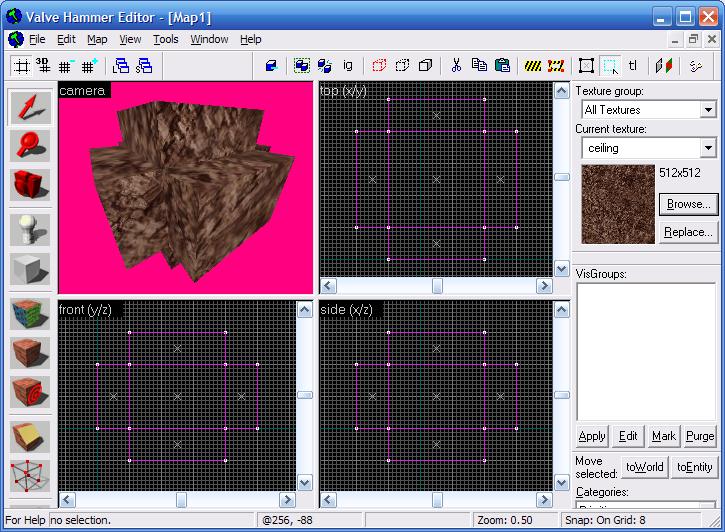Viewport: 725px width, 532px height.
Task: Click the Ungroup objects icon
Action: coord(324,66)
